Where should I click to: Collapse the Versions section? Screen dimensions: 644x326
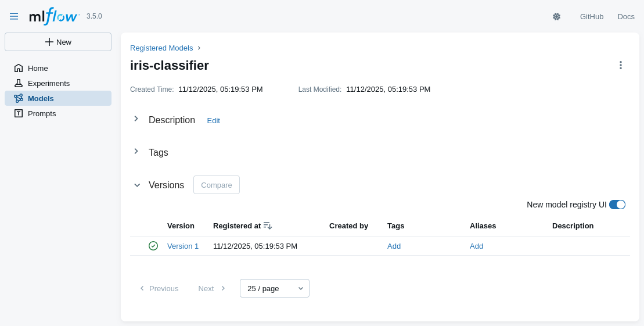pyautogui.click(x=137, y=185)
